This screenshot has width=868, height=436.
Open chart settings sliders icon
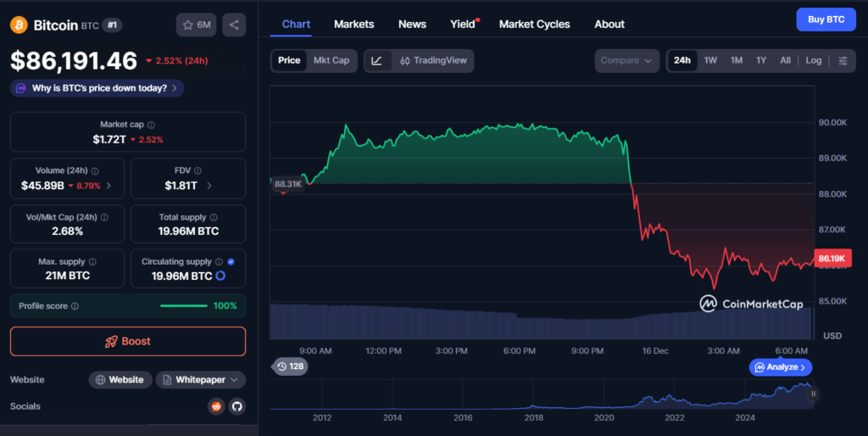point(843,60)
